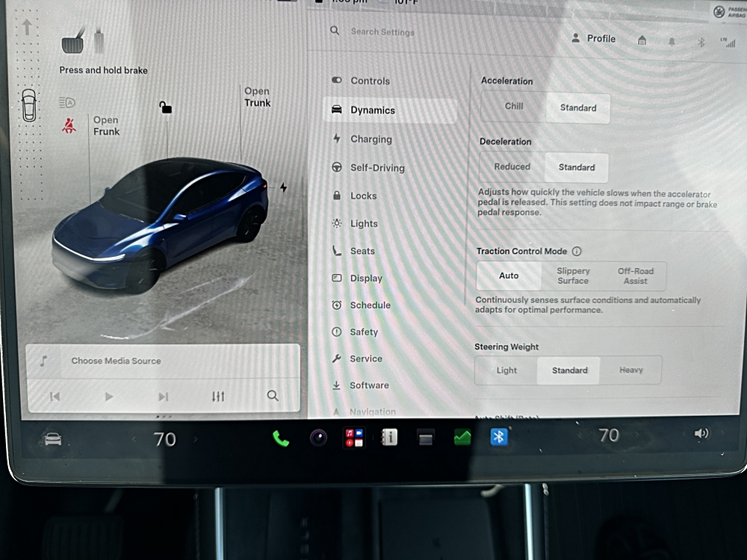This screenshot has height=560, width=747.
Task: Open the Bluetooth app in bottom bar
Action: click(x=499, y=437)
